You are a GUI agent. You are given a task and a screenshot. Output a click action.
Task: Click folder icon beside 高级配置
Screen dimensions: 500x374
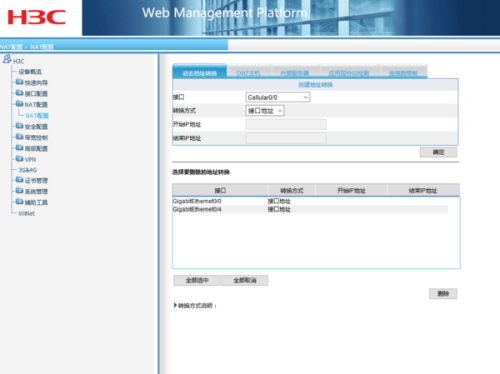pyautogui.click(x=20, y=148)
